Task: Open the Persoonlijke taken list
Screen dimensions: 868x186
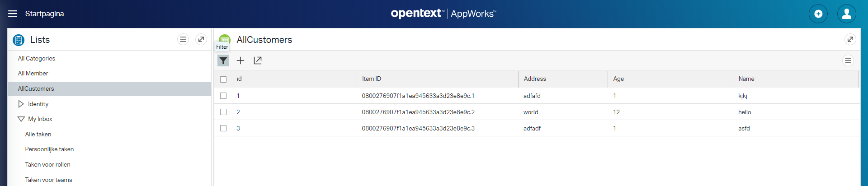Action: (x=49, y=149)
